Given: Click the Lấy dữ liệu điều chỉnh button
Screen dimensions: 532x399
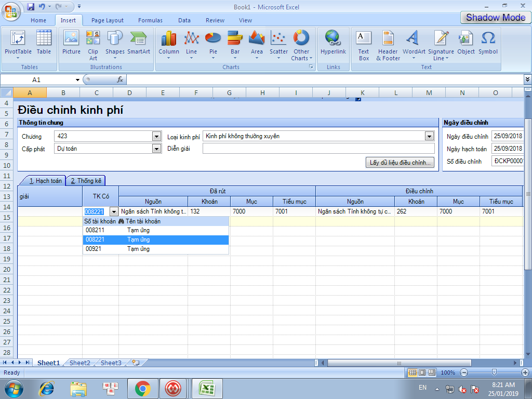Looking at the screenshot, I should pyautogui.click(x=400, y=163).
